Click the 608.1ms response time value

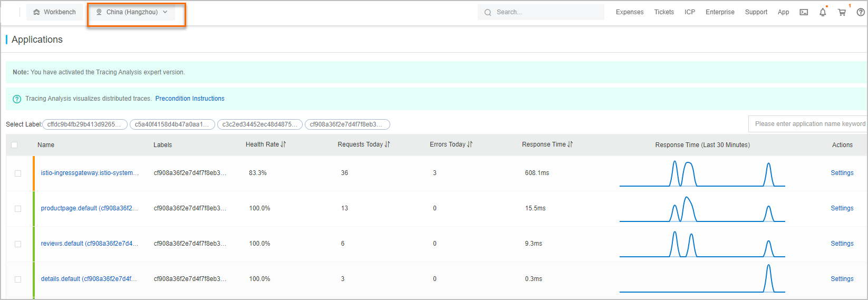click(x=537, y=173)
